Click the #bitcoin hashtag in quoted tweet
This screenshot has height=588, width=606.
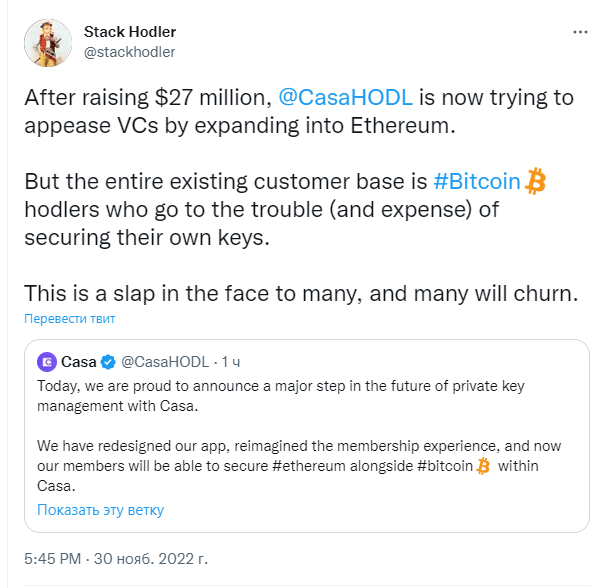click(445, 466)
